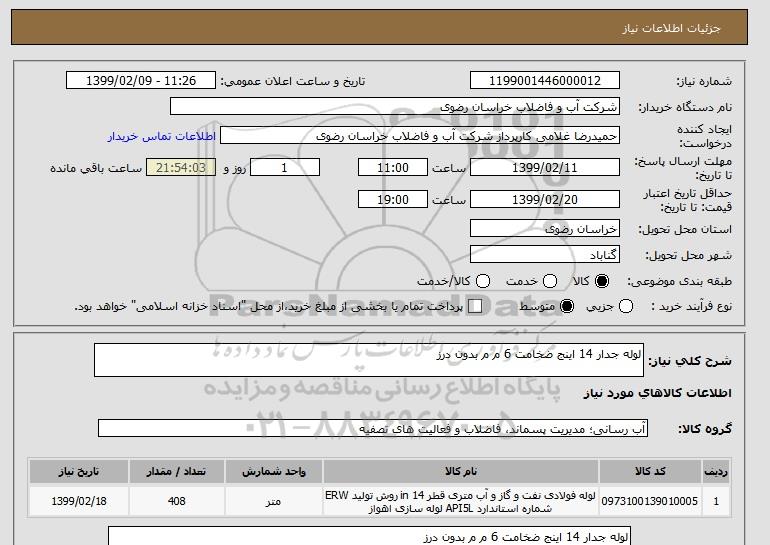Click the bottom description box below the table
The image size is (770, 545).
coord(369,536)
